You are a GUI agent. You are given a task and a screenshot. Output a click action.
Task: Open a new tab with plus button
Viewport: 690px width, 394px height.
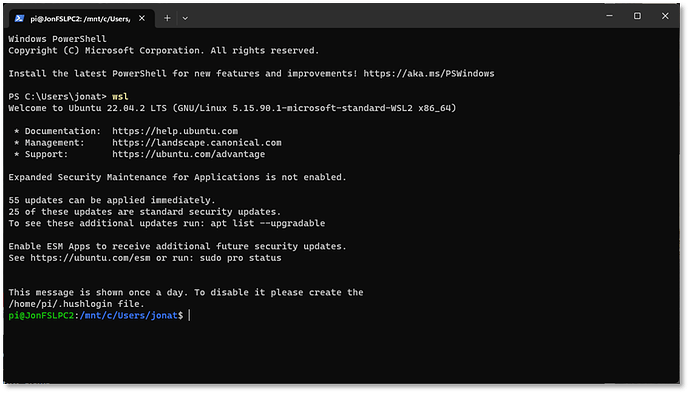tap(167, 18)
